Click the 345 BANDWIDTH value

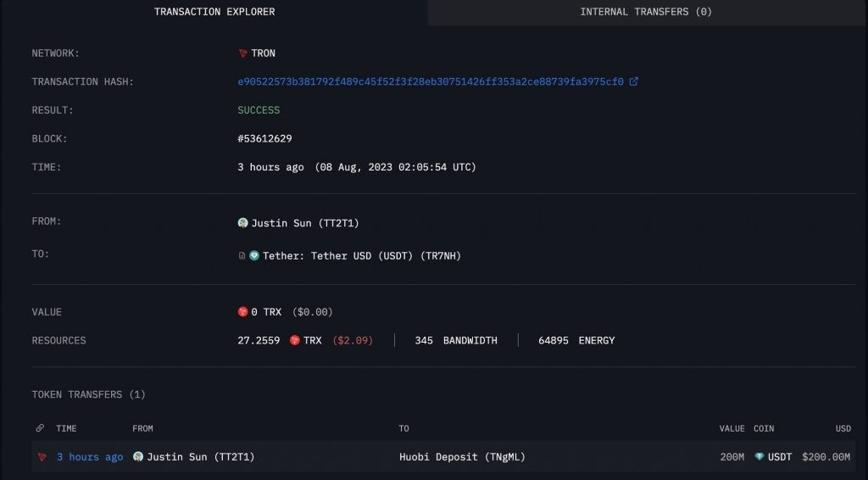(455, 340)
